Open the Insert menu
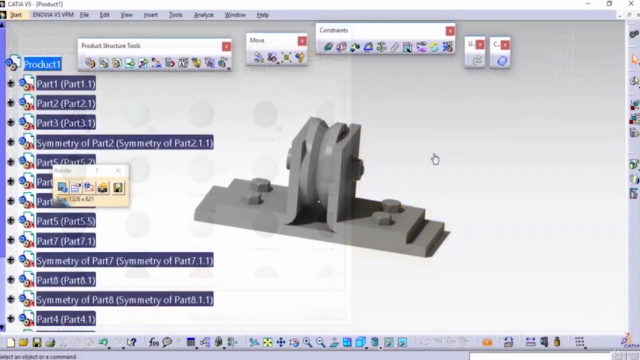The image size is (640, 360). 151,15
